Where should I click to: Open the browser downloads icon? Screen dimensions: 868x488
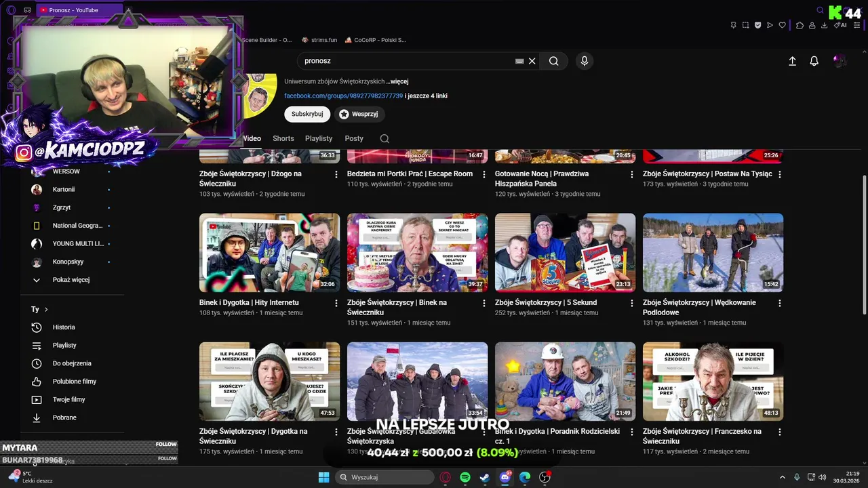[824, 25]
